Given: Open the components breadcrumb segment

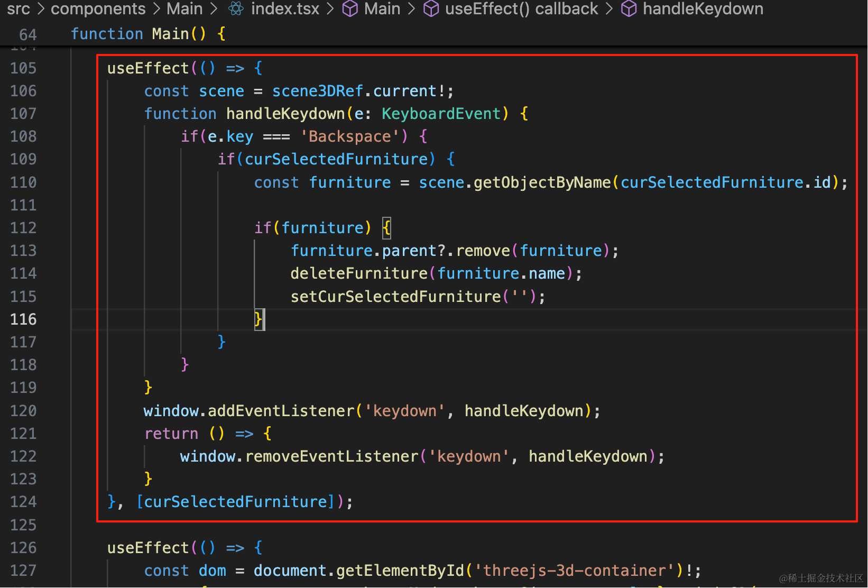Looking at the screenshot, I should (98, 8).
